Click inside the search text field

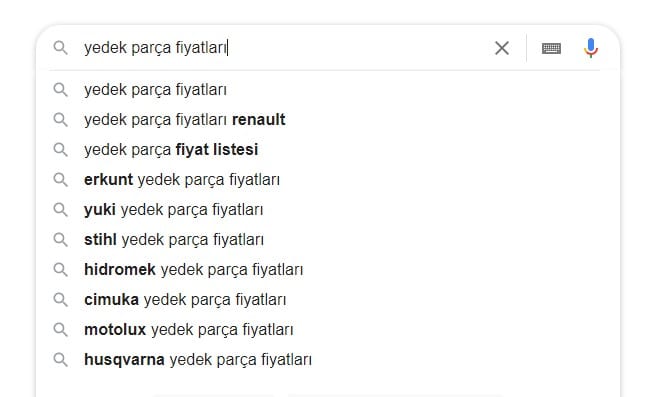[283, 48]
